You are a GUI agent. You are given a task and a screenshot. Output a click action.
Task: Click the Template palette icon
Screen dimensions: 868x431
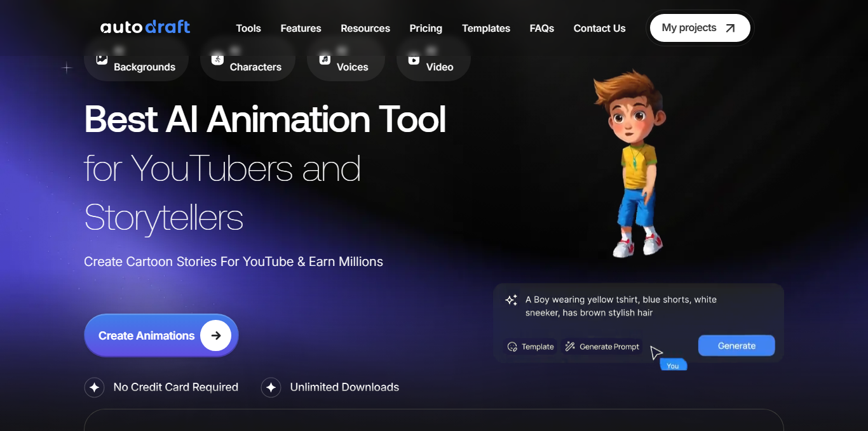[x=512, y=347]
